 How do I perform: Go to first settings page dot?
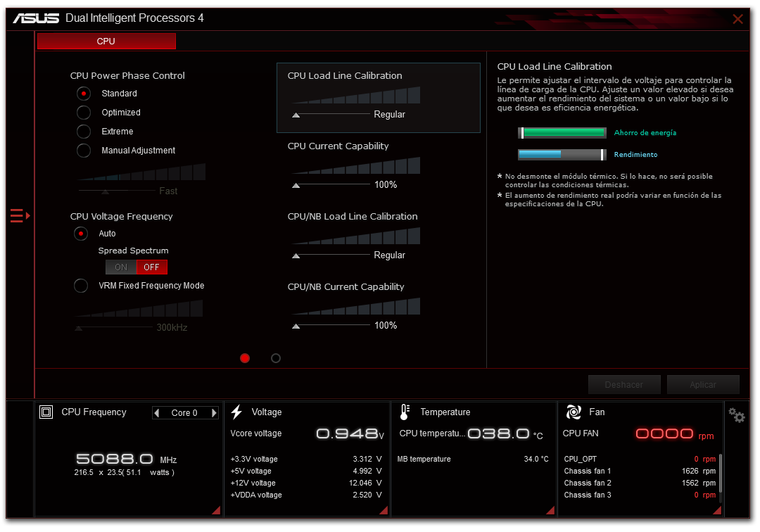[x=245, y=358]
